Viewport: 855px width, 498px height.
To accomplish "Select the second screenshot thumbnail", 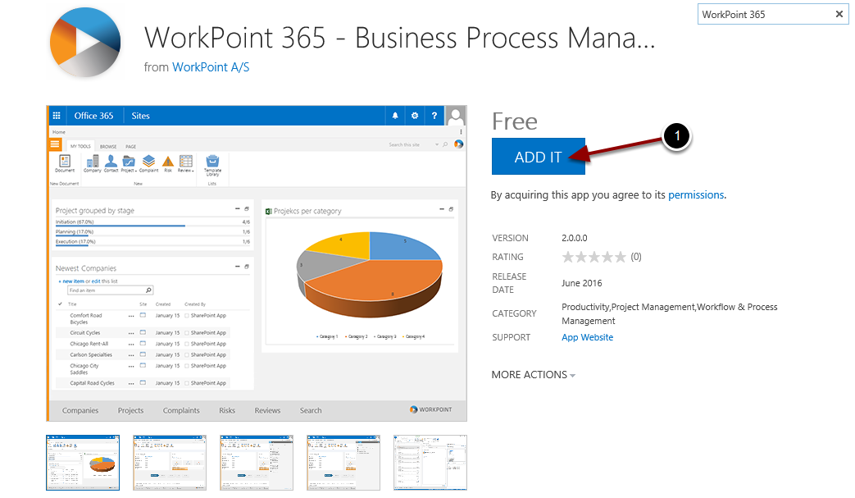I will [x=170, y=463].
